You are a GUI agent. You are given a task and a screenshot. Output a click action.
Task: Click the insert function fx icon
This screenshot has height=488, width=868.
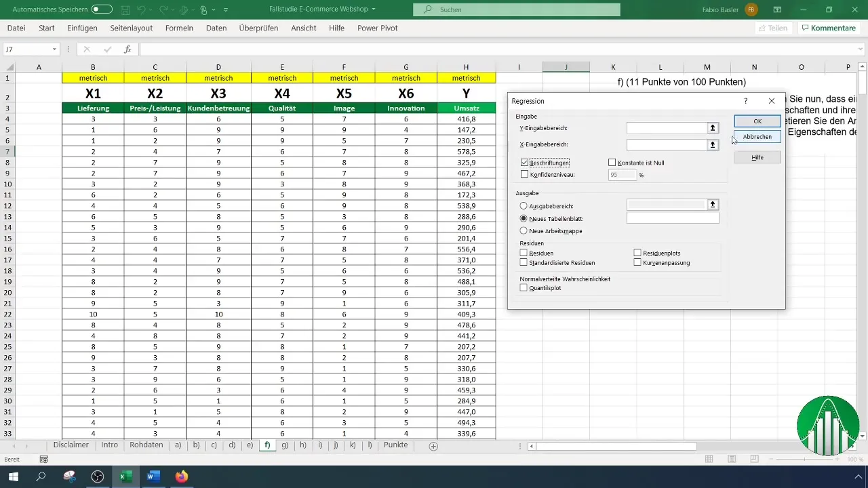click(x=127, y=49)
